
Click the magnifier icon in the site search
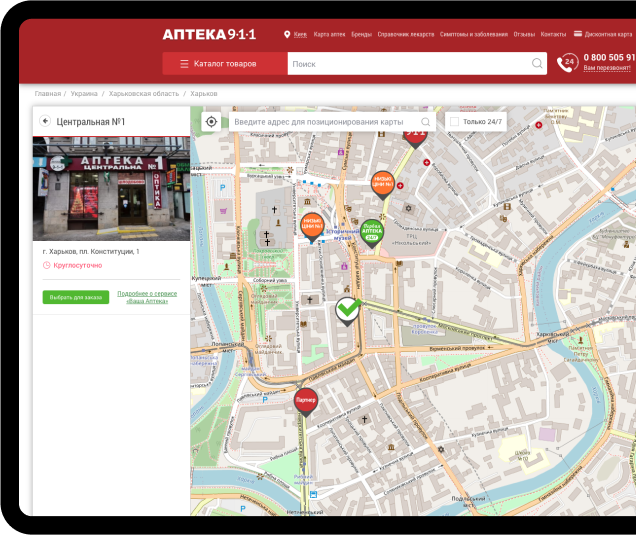(x=537, y=63)
